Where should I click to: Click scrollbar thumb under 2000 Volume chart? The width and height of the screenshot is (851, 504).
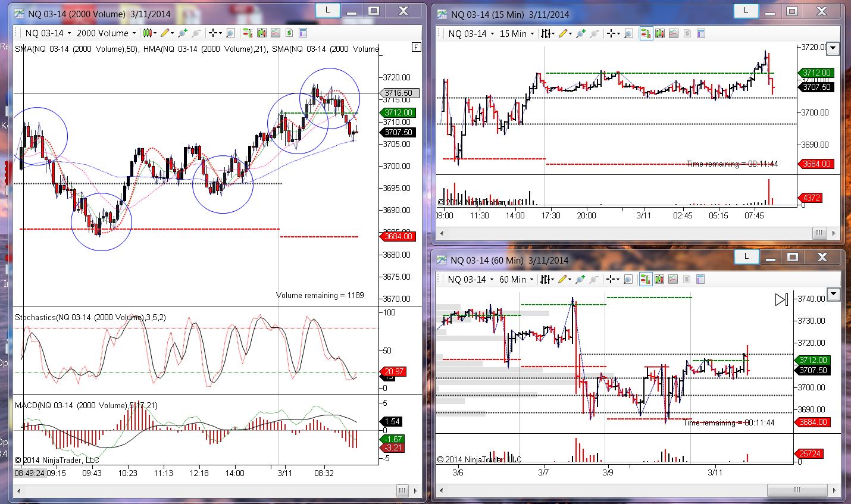coord(402,490)
